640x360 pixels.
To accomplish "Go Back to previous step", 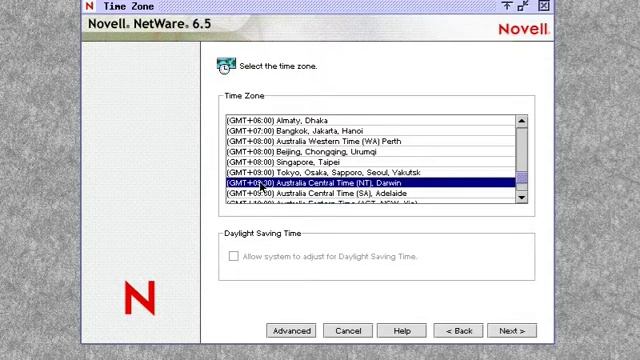I will click(x=458, y=331).
